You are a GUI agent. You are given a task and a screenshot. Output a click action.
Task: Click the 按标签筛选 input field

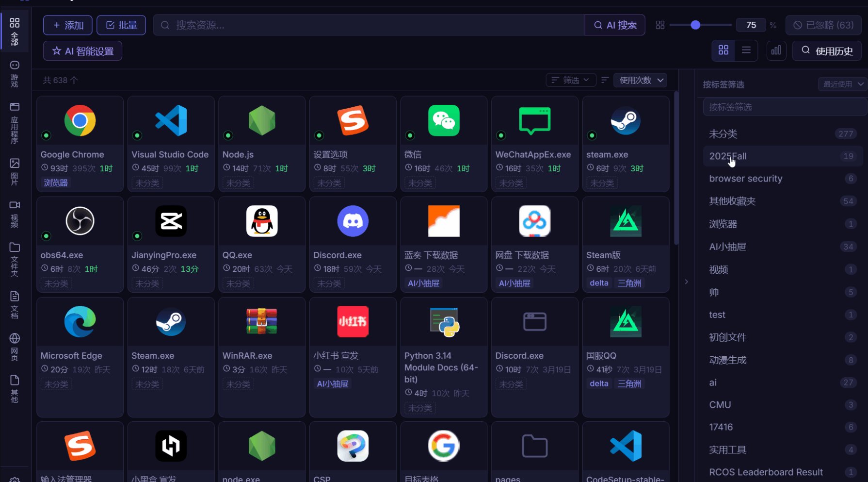click(x=785, y=107)
